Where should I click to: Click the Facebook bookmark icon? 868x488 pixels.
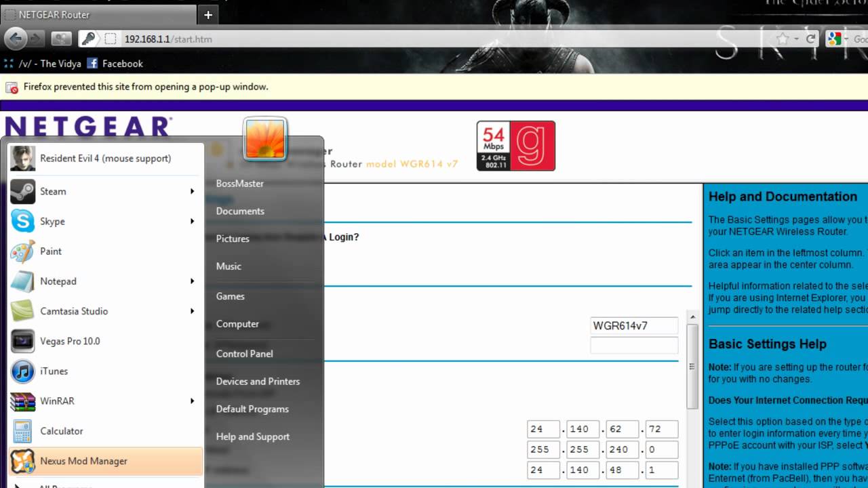92,64
